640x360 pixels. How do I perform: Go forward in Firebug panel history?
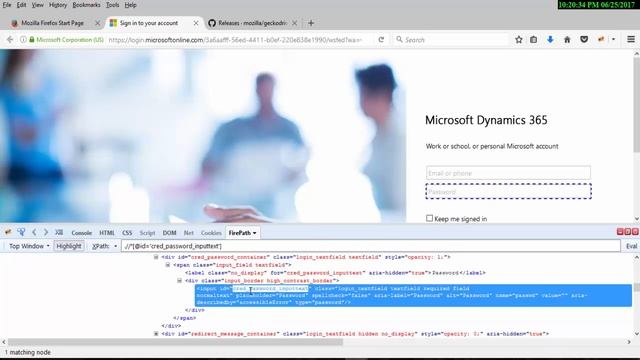click(x=46, y=232)
